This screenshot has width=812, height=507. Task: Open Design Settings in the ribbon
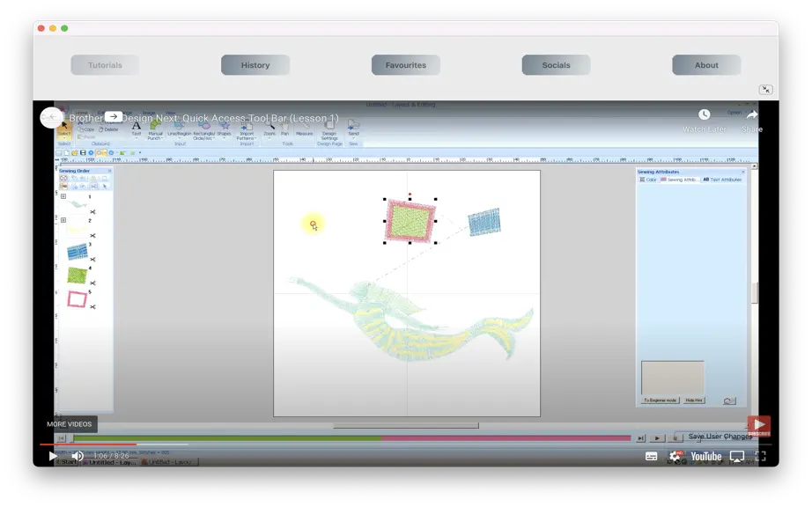329,130
